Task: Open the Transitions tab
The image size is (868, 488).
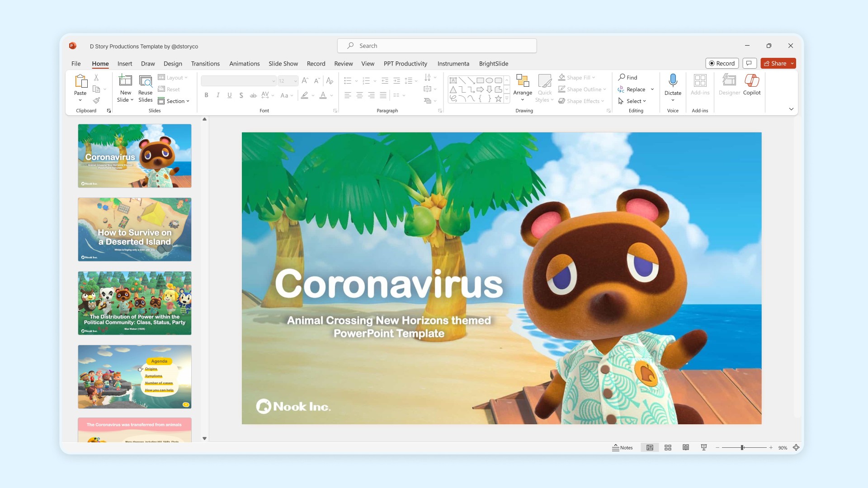Action: pos(205,64)
